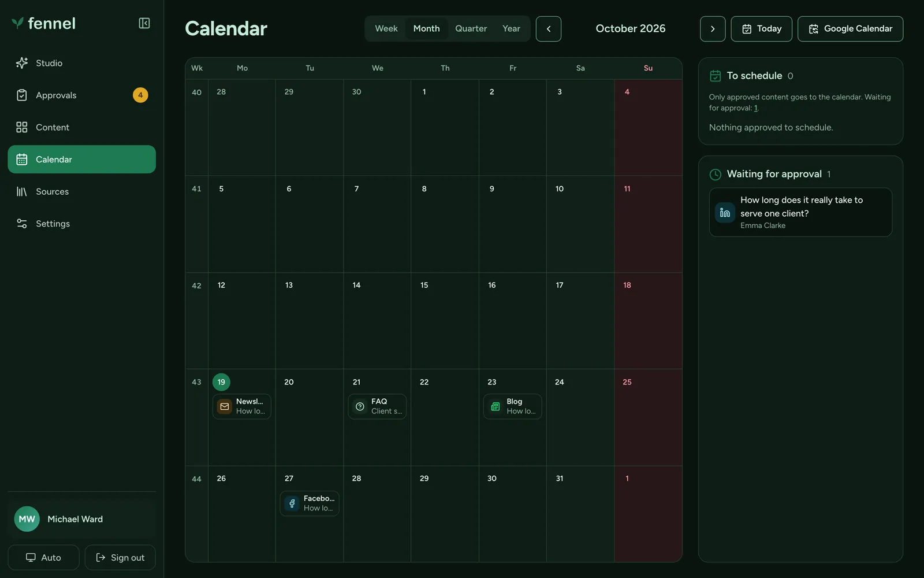Click the Facebook icon on 27
Screen dimensions: 924x578
292,503
